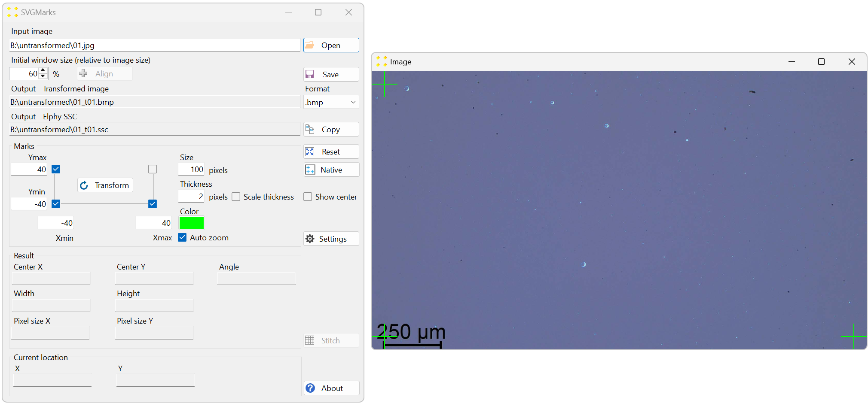Click the initial window size percent field
Screen dimensions: 868x403
click(x=24, y=73)
